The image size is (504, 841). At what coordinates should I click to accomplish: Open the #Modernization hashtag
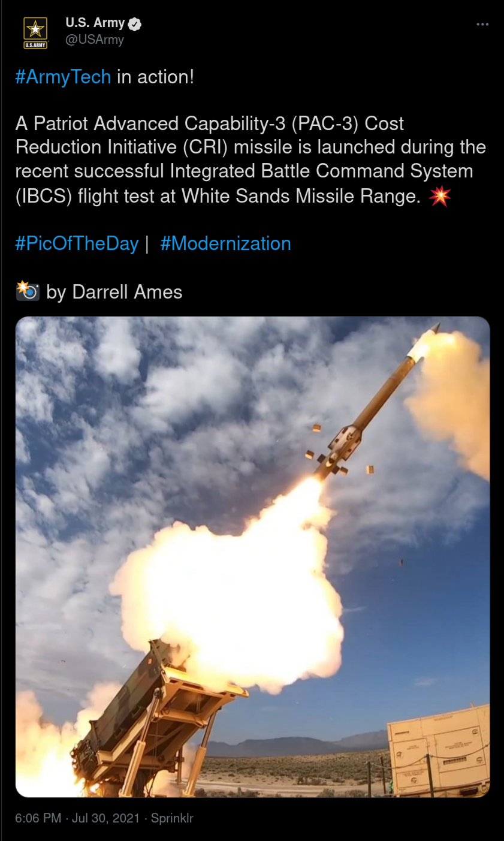(x=225, y=243)
